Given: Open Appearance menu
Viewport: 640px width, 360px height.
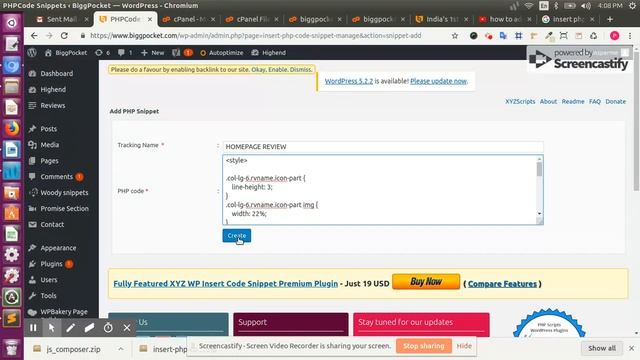Looking at the screenshot, I should (x=58, y=248).
